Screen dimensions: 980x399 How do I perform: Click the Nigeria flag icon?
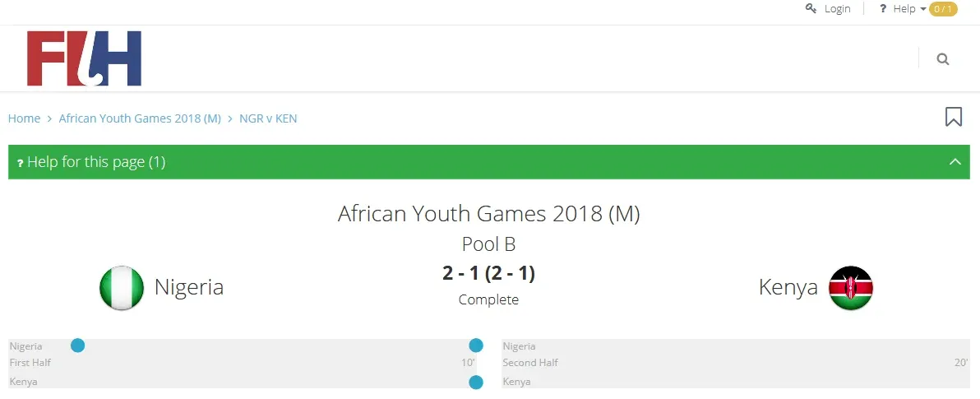coord(122,288)
